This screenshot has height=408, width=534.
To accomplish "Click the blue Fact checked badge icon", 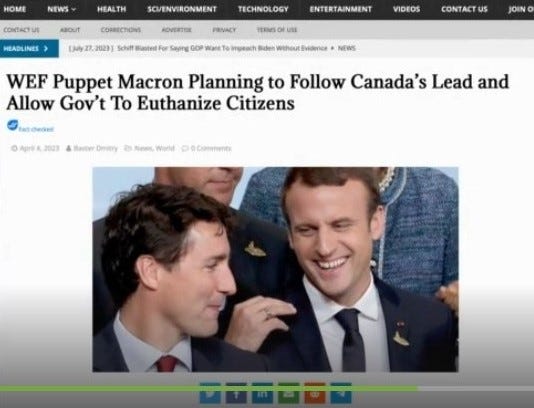I will click(x=13, y=125).
